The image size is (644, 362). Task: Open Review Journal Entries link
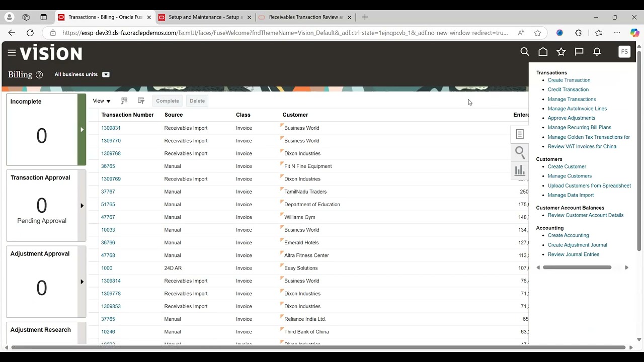[x=573, y=254]
